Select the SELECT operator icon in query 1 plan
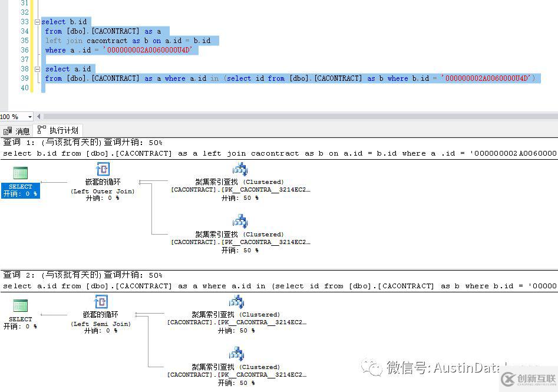The height and width of the screenshot is (392, 558). point(20,174)
